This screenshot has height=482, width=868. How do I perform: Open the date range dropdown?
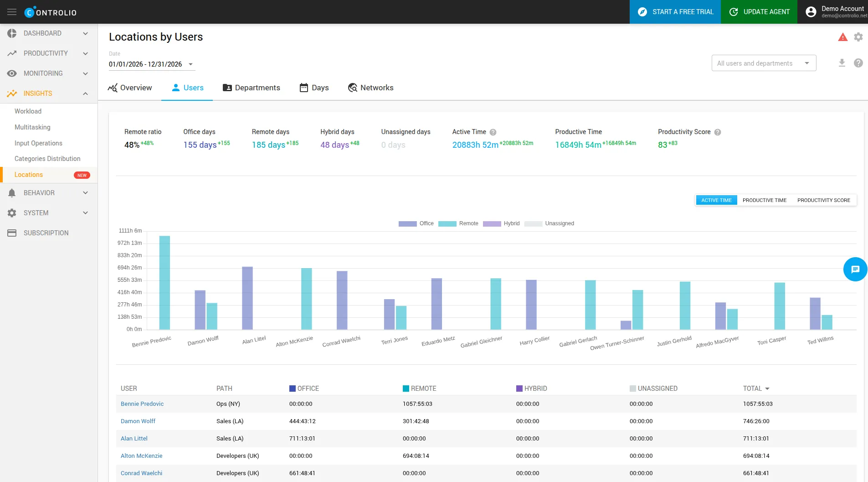pos(152,64)
